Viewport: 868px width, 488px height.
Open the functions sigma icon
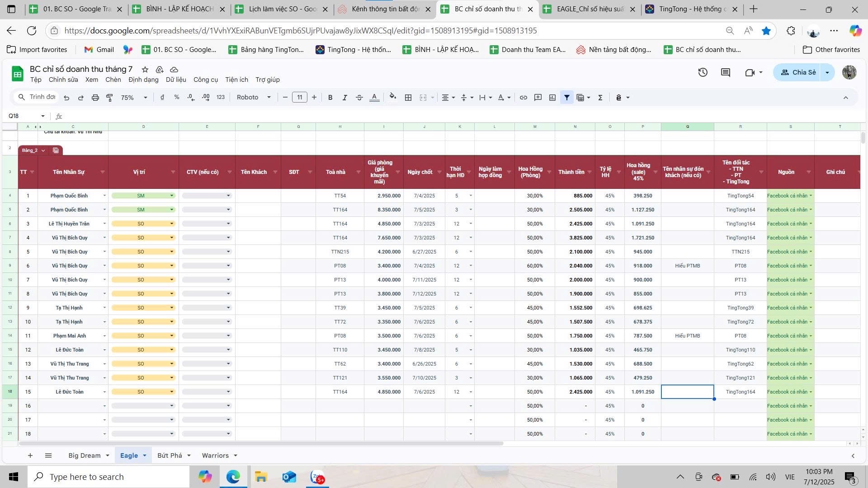tap(600, 98)
